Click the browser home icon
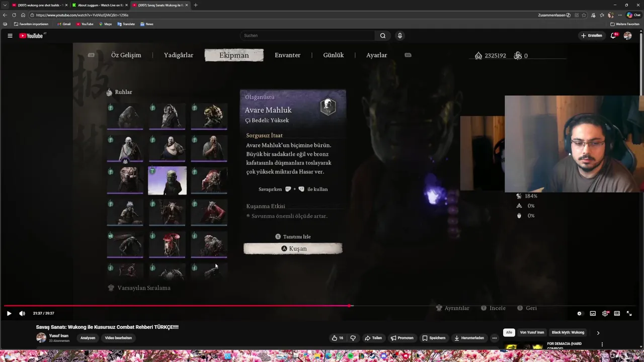 (x=23, y=15)
